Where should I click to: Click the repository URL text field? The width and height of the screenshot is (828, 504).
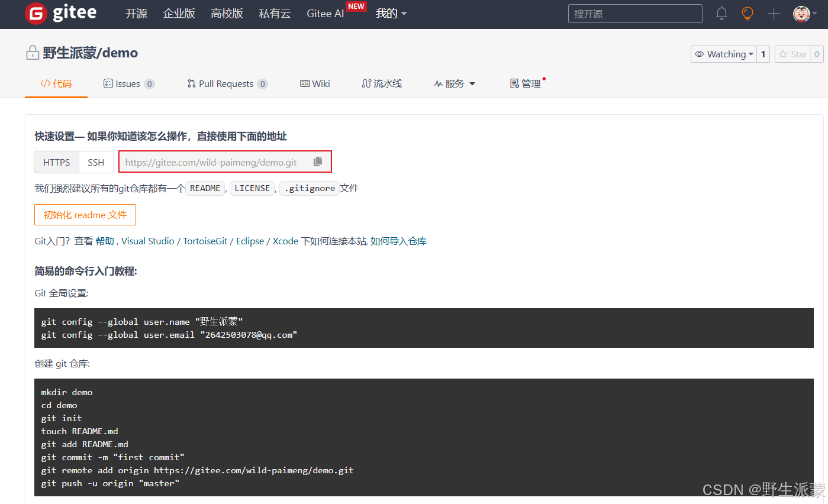click(x=216, y=162)
